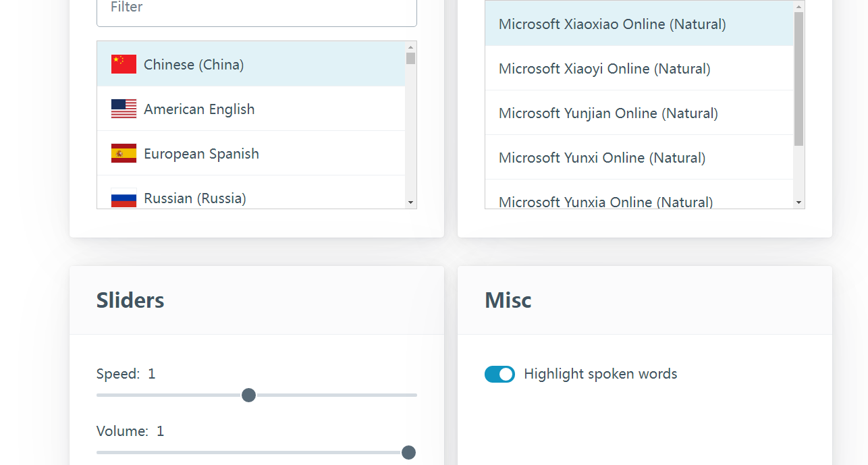Select Microsoft Xiaoxiao Online (Natural) voice

click(639, 24)
